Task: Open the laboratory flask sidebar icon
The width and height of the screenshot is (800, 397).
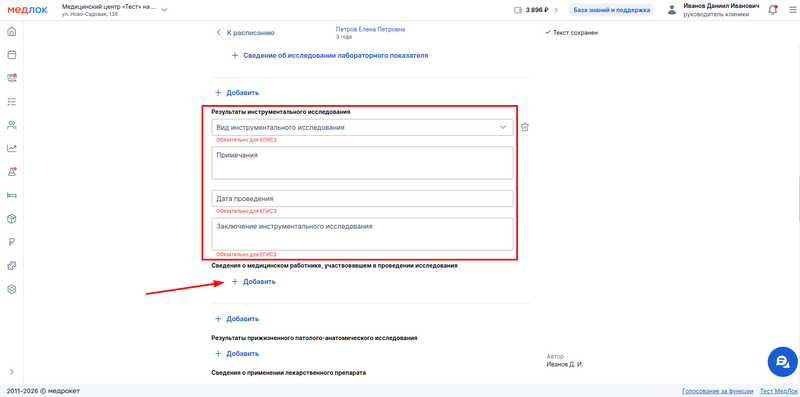Action: [x=12, y=172]
